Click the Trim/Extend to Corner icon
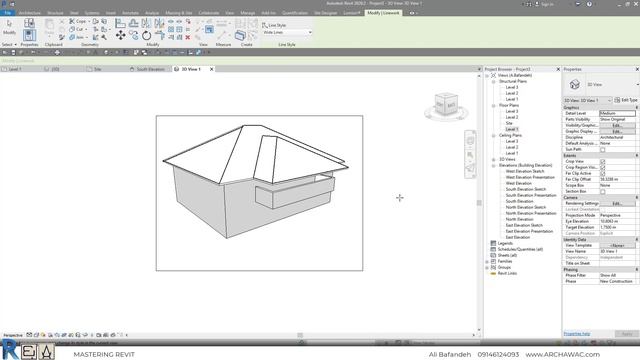Image resolution: width=640 pixels, height=360 pixels. [160, 36]
